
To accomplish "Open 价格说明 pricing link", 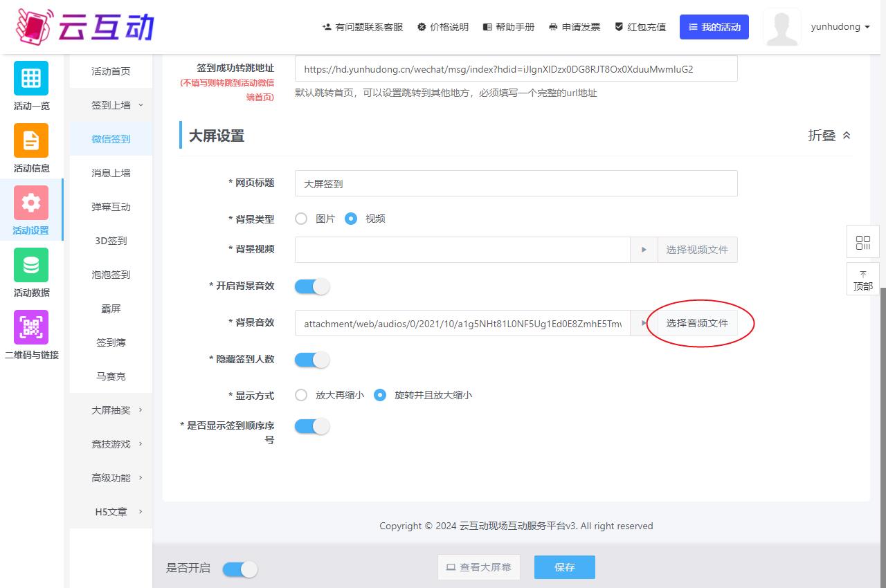I will 443,27.
